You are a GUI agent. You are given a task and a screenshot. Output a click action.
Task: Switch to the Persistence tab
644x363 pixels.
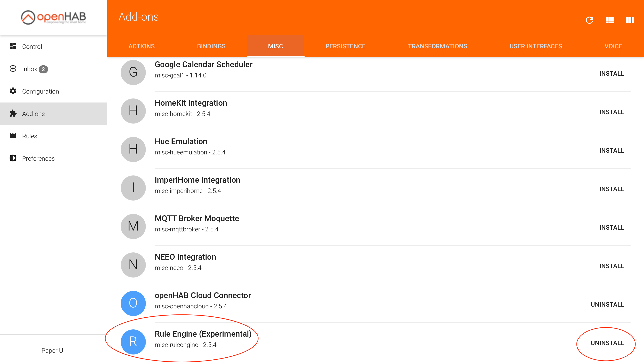click(x=345, y=46)
